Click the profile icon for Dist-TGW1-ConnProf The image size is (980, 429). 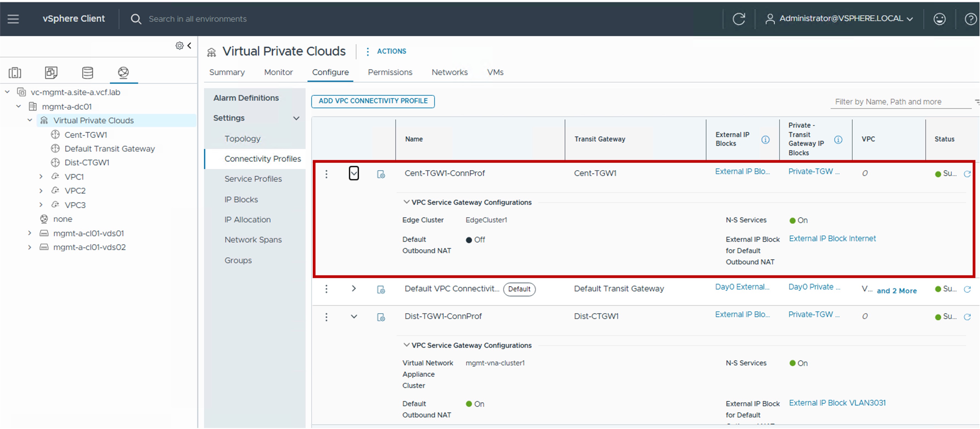click(381, 317)
